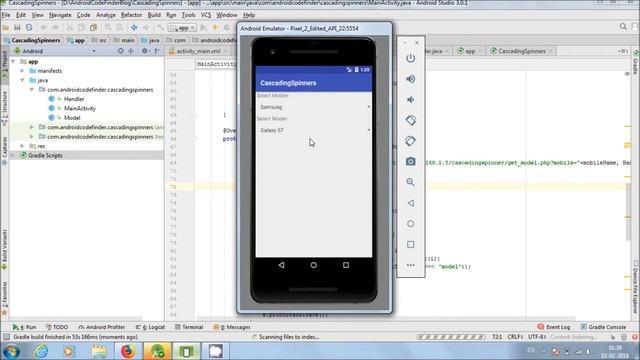The height and width of the screenshot is (360, 640).
Task: Select Handler class in project tree
Action: click(x=74, y=99)
